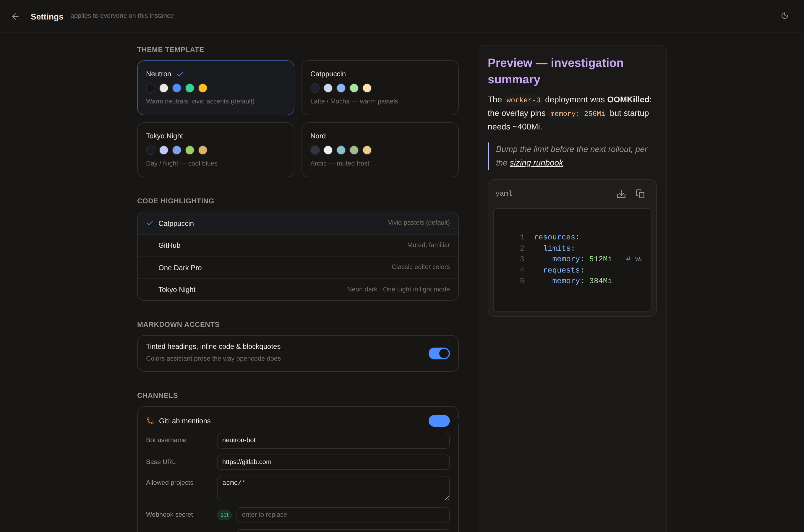
Task: Click the yaml language label
Action: 504,193
